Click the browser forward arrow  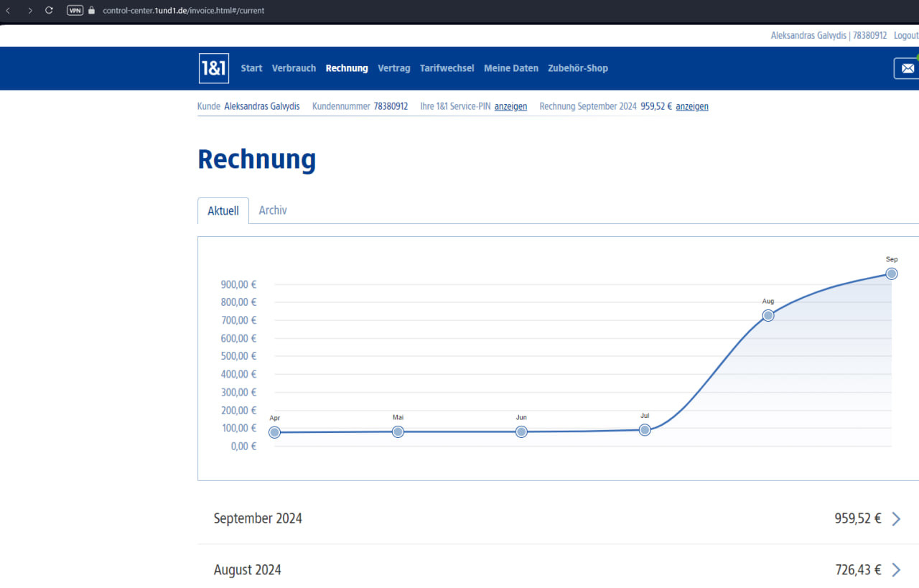coord(29,11)
